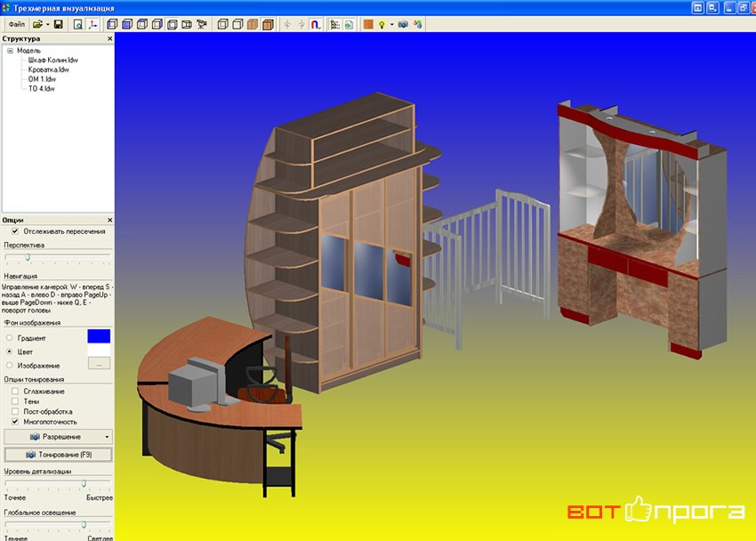The image size is (756, 541).
Task: Select the Цвет radio button
Action: click(9, 351)
